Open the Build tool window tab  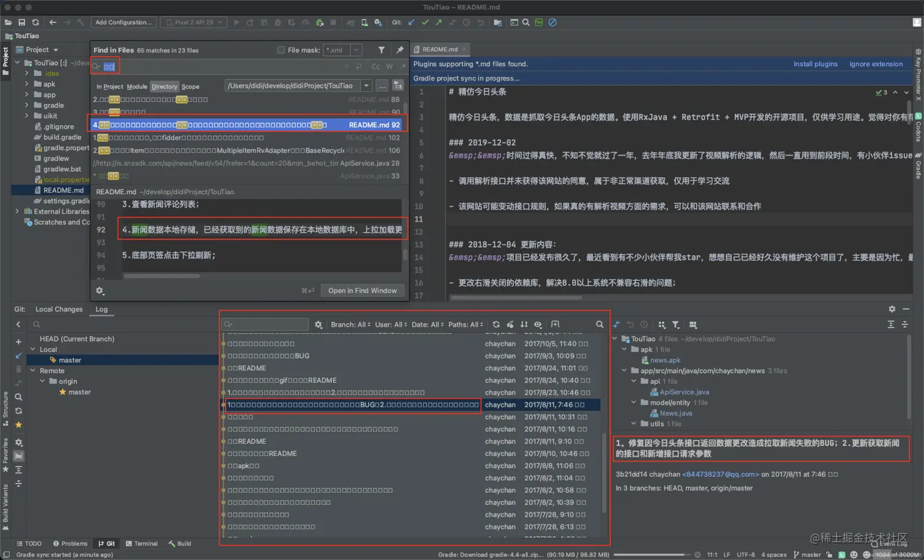click(x=180, y=544)
